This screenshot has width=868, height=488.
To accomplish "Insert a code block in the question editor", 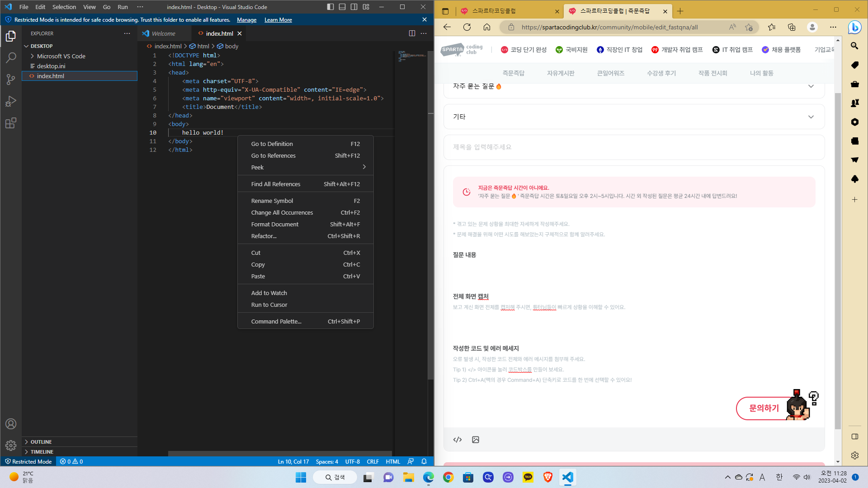I will [x=458, y=440].
